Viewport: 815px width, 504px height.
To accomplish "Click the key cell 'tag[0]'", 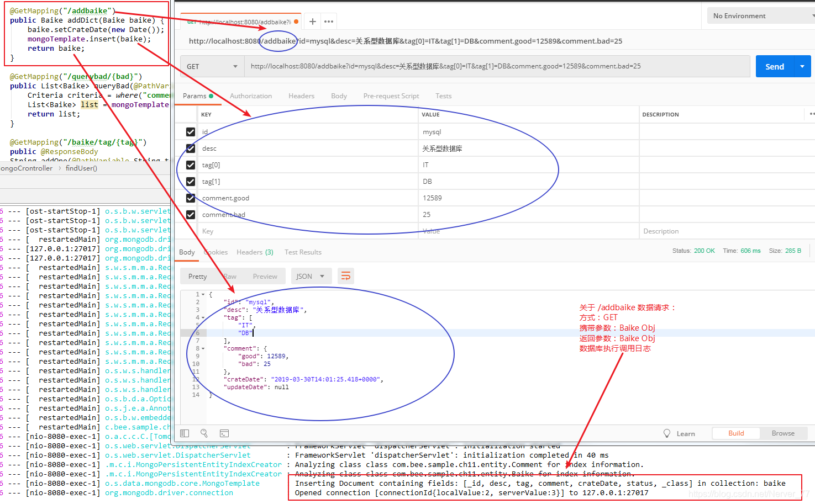I will (308, 165).
